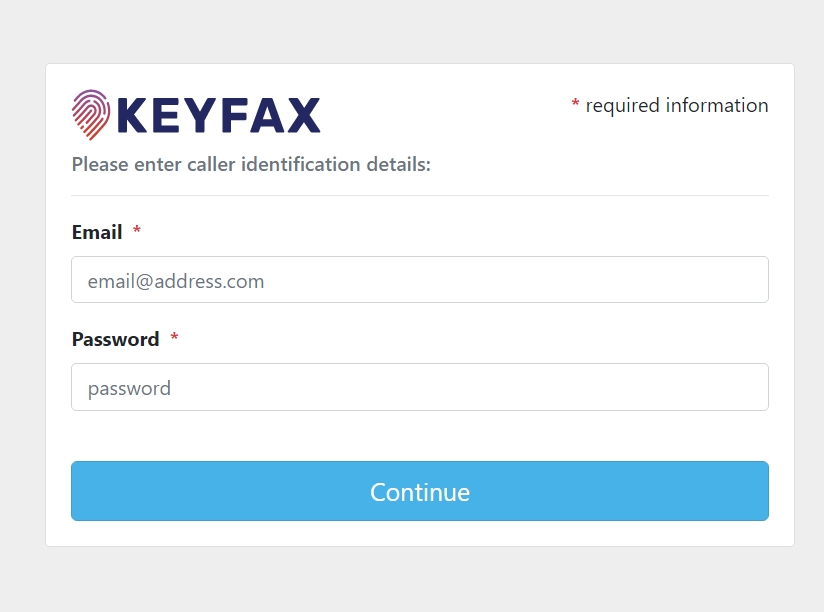824x612 pixels.
Task: Click the horizontal divider below the heading
Action: coord(420,195)
